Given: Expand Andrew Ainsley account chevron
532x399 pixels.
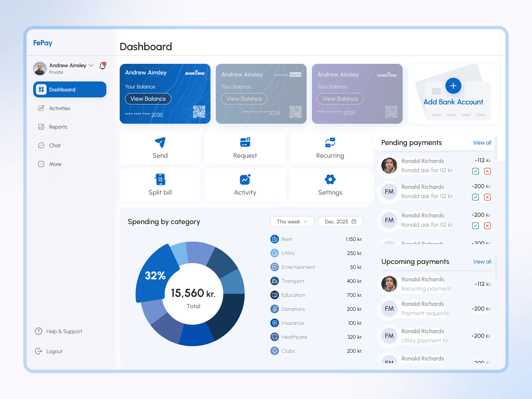Looking at the screenshot, I should coord(91,65).
